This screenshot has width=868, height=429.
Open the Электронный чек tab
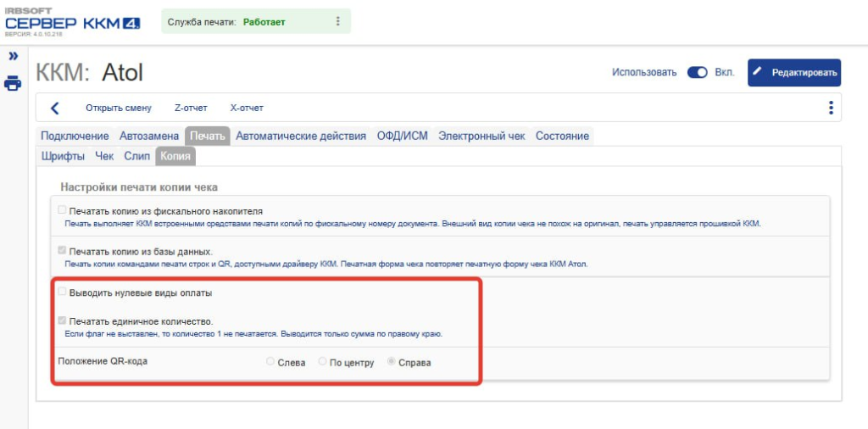pos(481,136)
